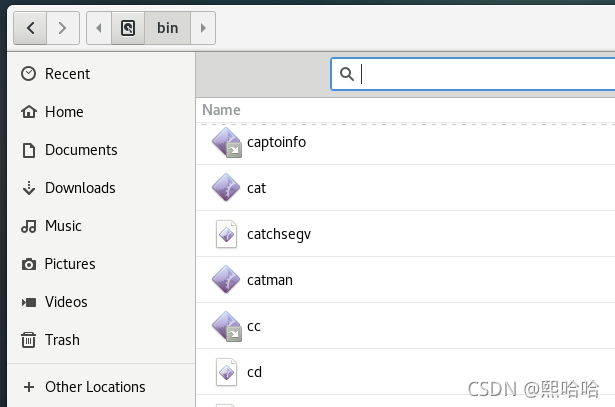This screenshot has width=615, height=407.
Task: Click the root filesystem path button
Action: [x=128, y=28]
